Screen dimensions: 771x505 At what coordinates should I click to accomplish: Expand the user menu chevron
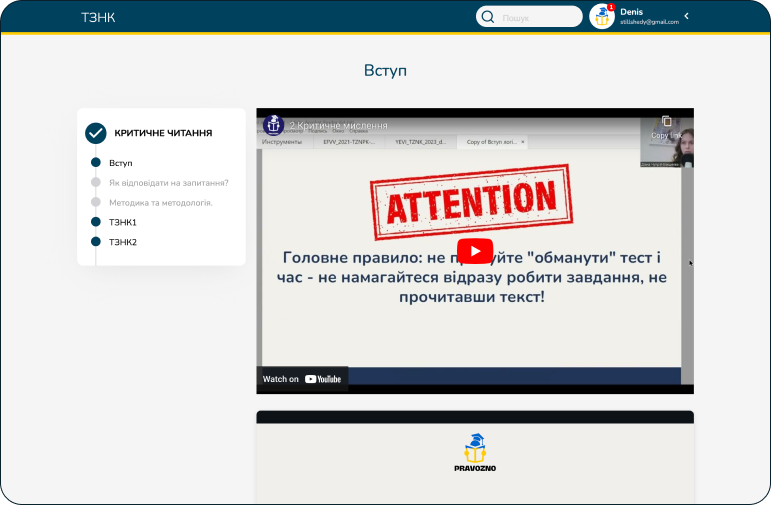pos(686,16)
